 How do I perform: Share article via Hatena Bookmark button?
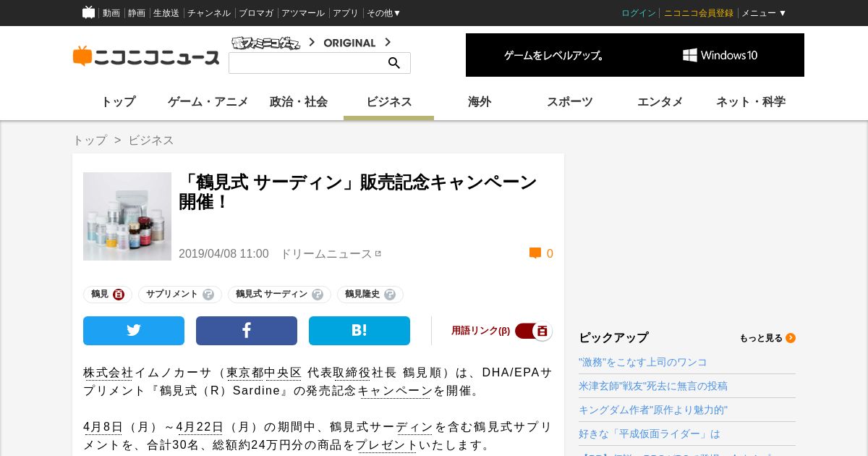(x=359, y=331)
